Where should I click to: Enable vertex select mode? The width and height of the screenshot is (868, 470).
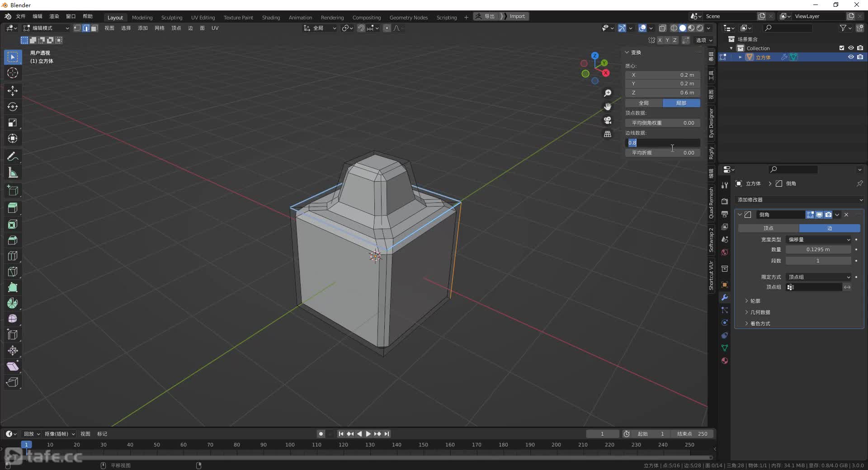coord(77,28)
